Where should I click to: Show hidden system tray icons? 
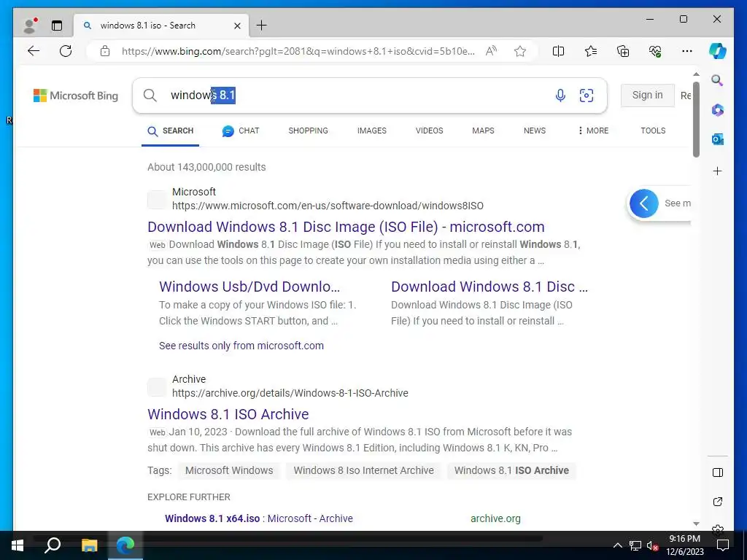coord(617,545)
